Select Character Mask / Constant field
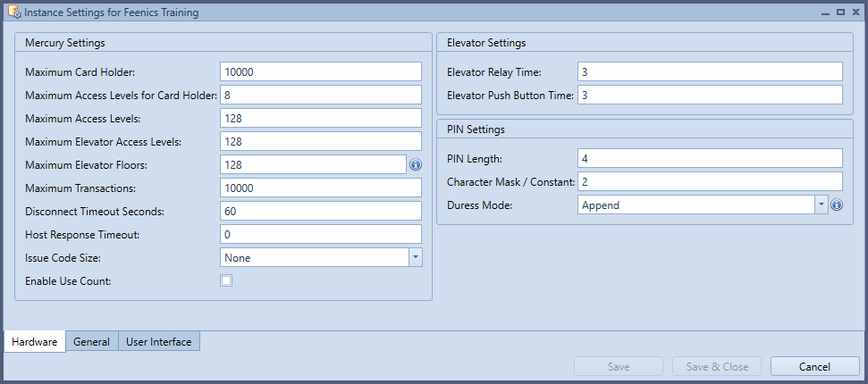This screenshot has width=868, height=384. click(x=710, y=181)
